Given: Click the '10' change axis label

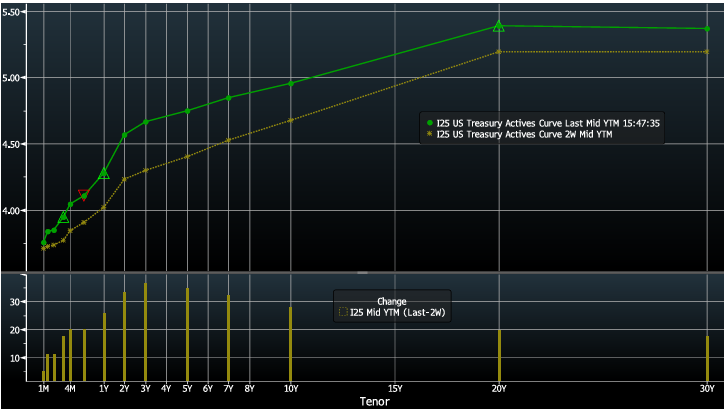Looking at the screenshot, I should pos(15,358).
